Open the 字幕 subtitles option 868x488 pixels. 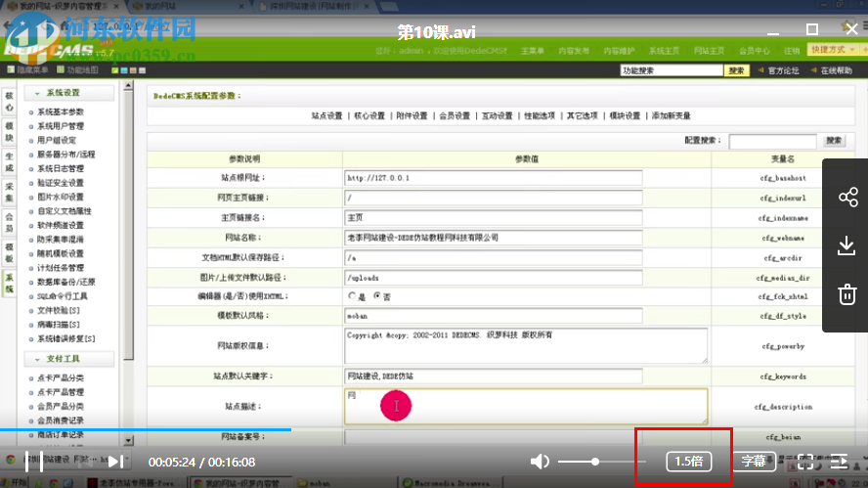point(754,461)
